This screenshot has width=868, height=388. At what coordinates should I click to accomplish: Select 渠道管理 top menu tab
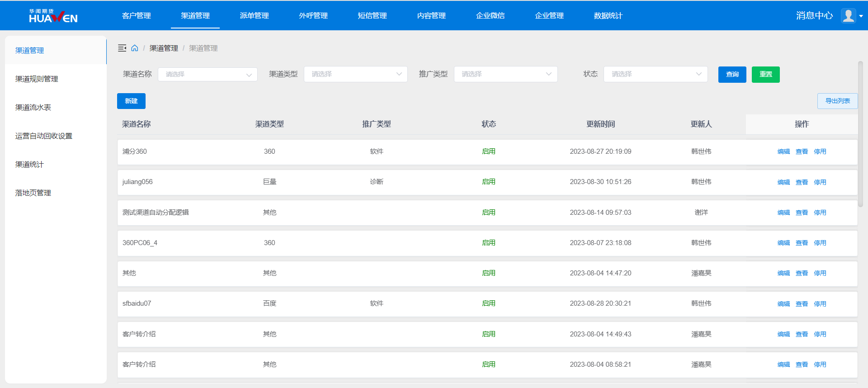click(195, 16)
